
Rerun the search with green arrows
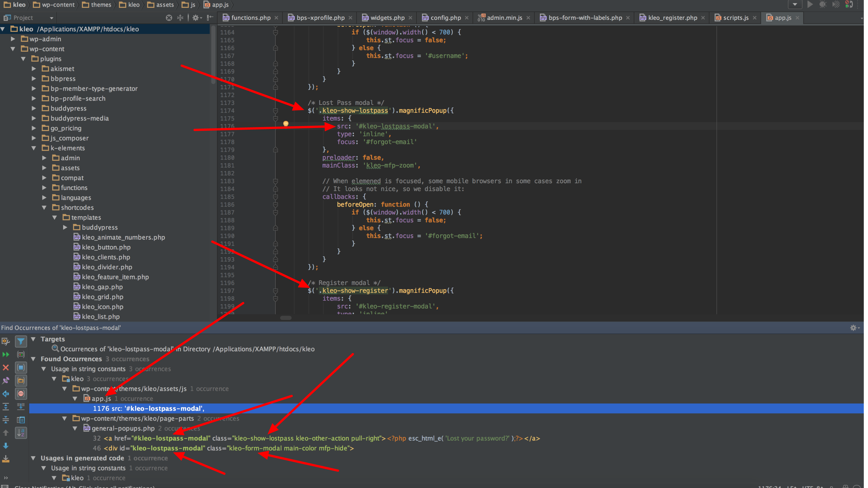(6, 354)
